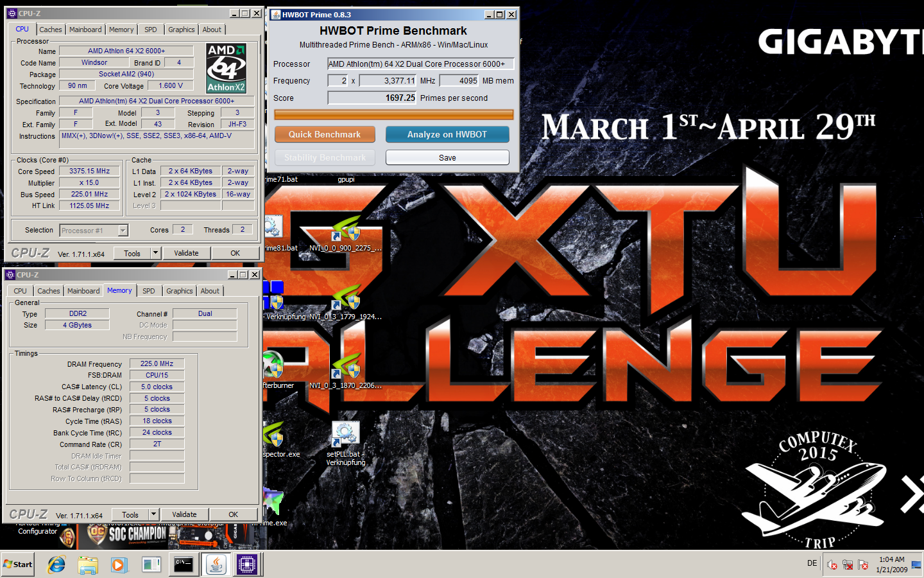Click the CAS# Latency 5.0 clocks value
Screen dimensions: 924x578
pyautogui.click(x=157, y=387)
